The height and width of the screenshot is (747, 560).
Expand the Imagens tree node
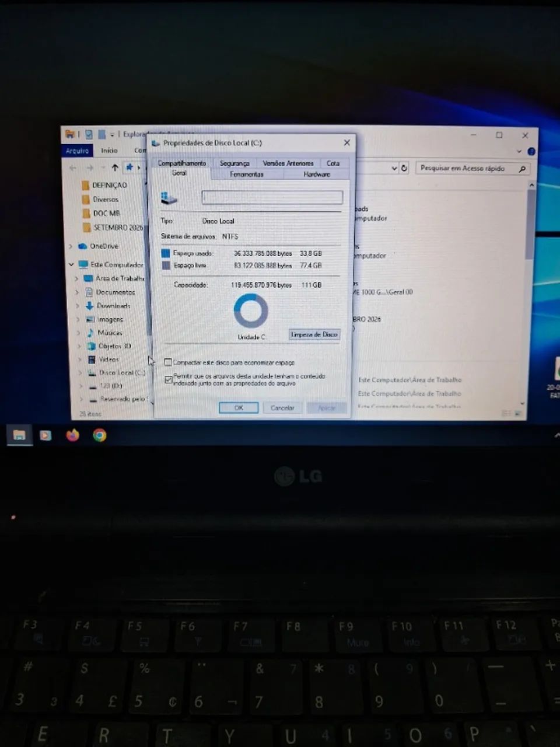(79, 319)
